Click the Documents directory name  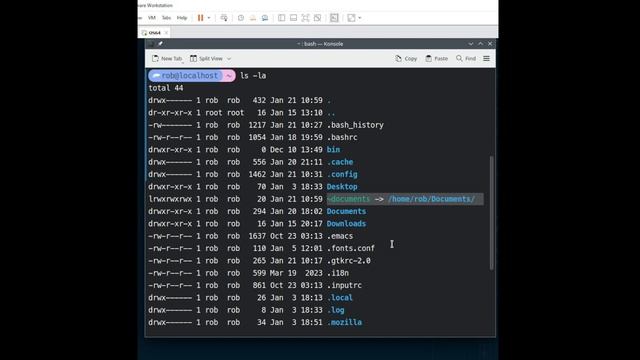[x=346, y=211]
